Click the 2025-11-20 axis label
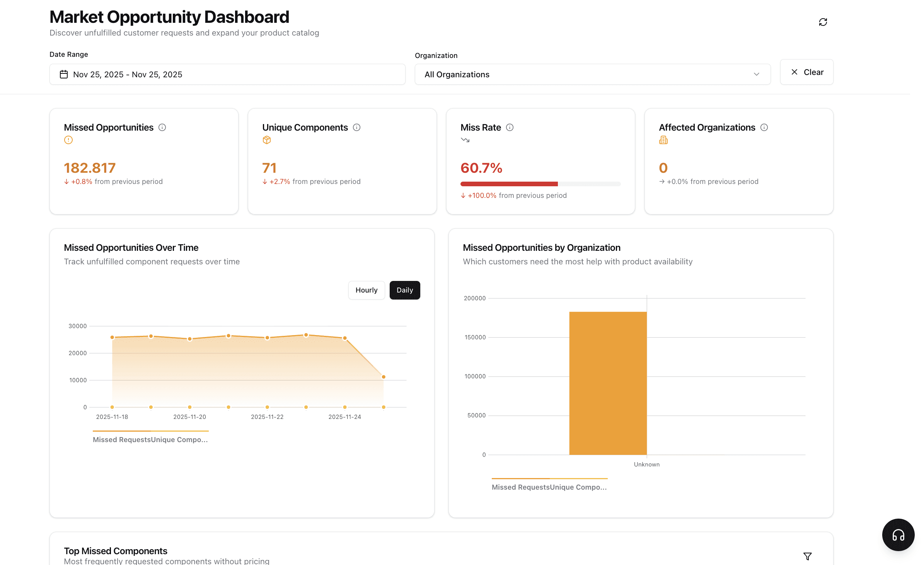The width and height of the screenshot is (924, 565). click(189, 417)
